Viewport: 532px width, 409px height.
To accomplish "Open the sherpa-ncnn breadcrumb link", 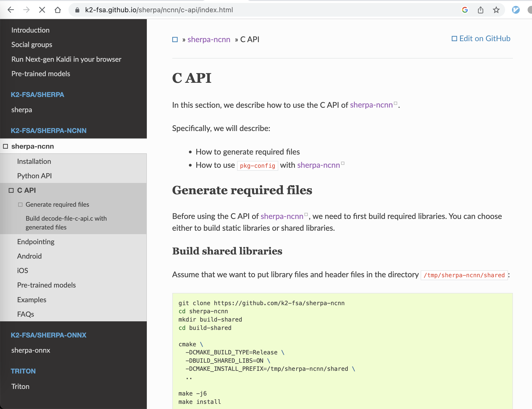I will pos(209,39).
